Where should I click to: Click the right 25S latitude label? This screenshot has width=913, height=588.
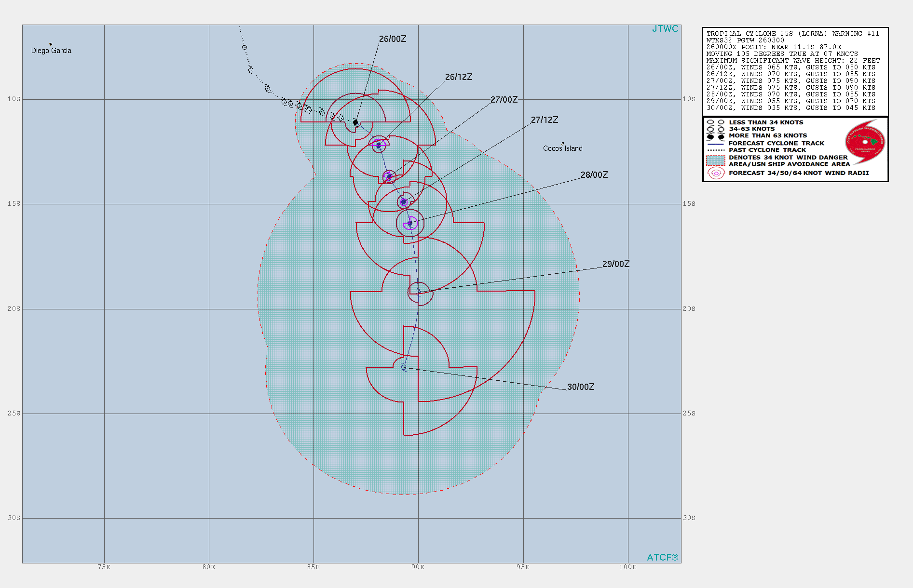689,414
